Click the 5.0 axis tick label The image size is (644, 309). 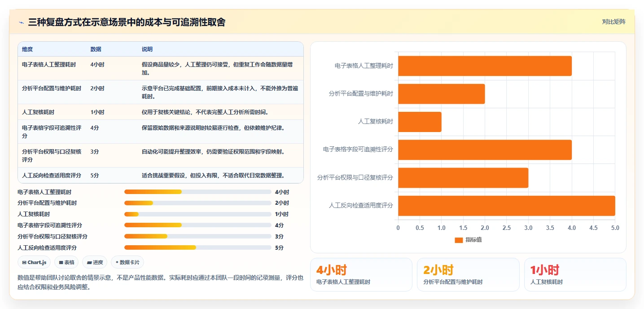(x=615, y=228)
